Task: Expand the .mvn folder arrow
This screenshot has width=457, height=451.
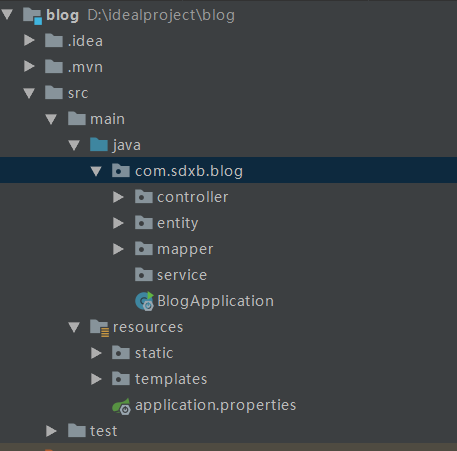Action: pyautogui.click(x=29, y=66)
